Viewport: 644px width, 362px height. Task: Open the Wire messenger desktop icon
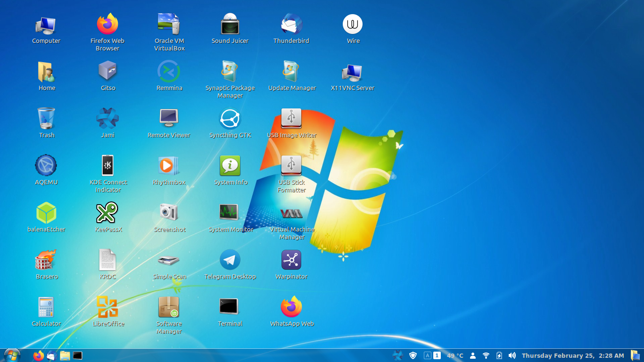[x=353, y=25]
